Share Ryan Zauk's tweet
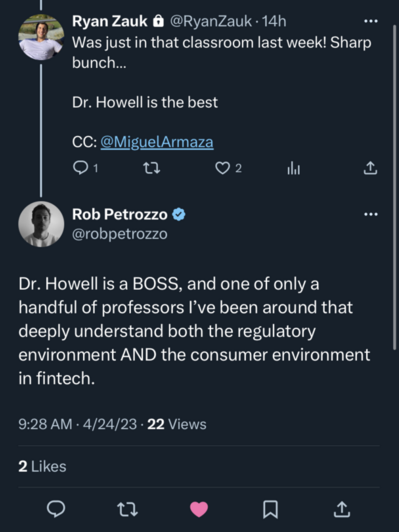The width and height of the screenshot is (399, 532). pyautogui.click(x=370, y=168)
